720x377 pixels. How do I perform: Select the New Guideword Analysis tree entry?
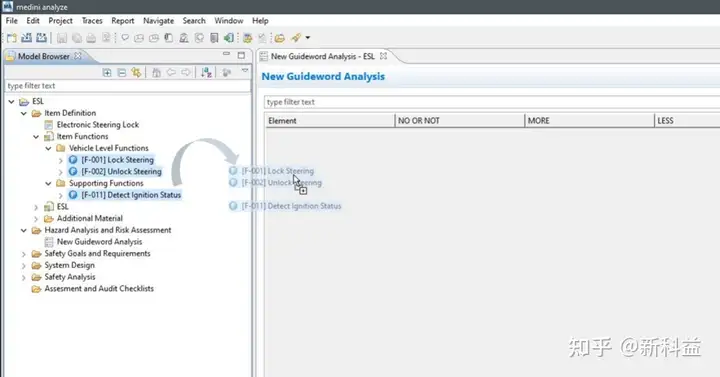pyautogui.click(x=99, y=242)
